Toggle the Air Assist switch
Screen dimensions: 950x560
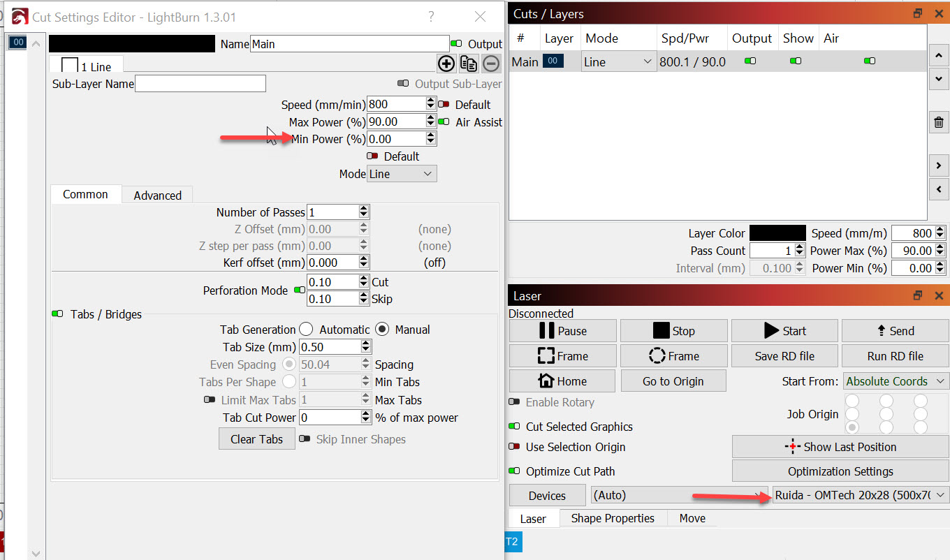click(x=443, y=122)
